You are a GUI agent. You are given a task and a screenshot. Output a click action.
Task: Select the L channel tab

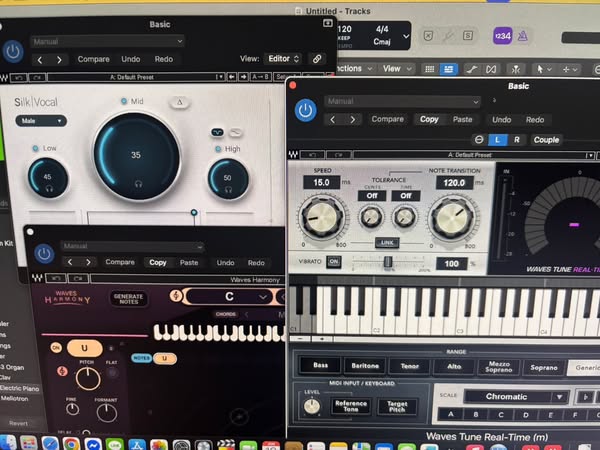[499, 140]
